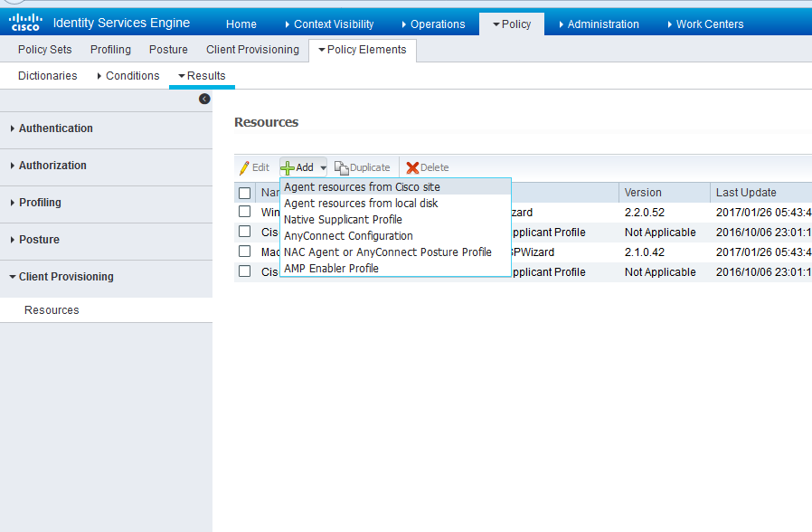This screenshot has width=812, height=532.
Task: Click the Duplicate button label
Action: tap(370, 168)
